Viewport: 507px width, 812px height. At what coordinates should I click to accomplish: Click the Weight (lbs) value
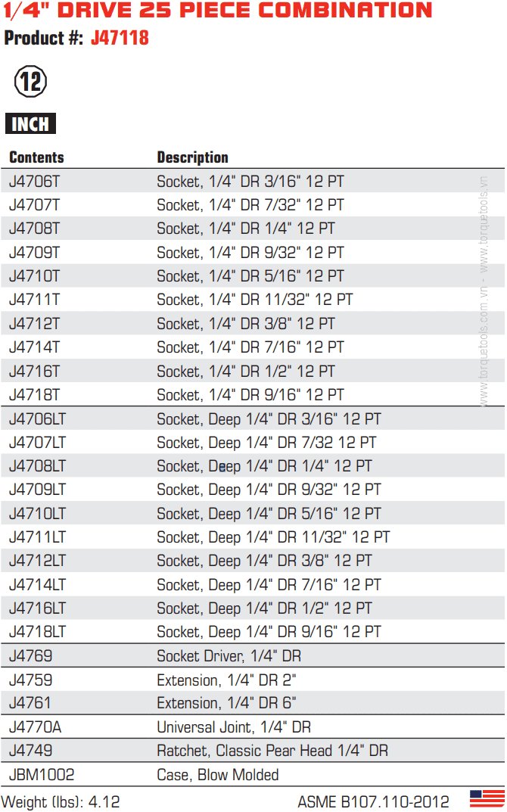coord(104,801)
